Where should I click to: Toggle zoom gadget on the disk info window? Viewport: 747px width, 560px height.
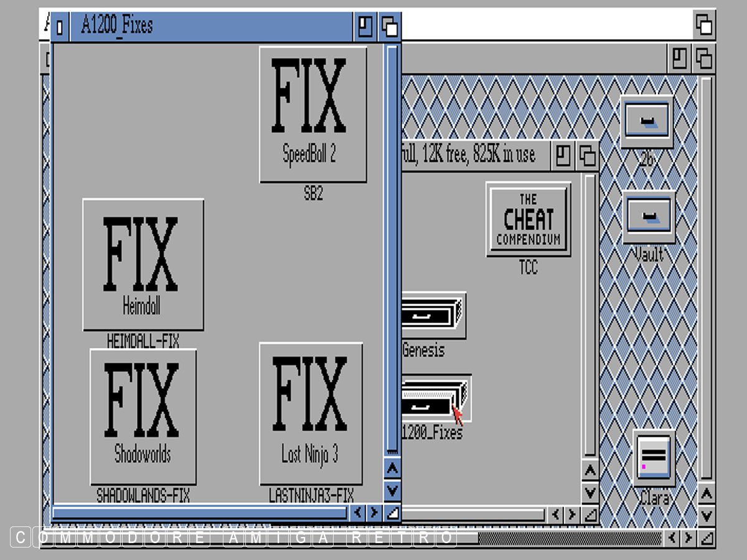click(563, 156)
